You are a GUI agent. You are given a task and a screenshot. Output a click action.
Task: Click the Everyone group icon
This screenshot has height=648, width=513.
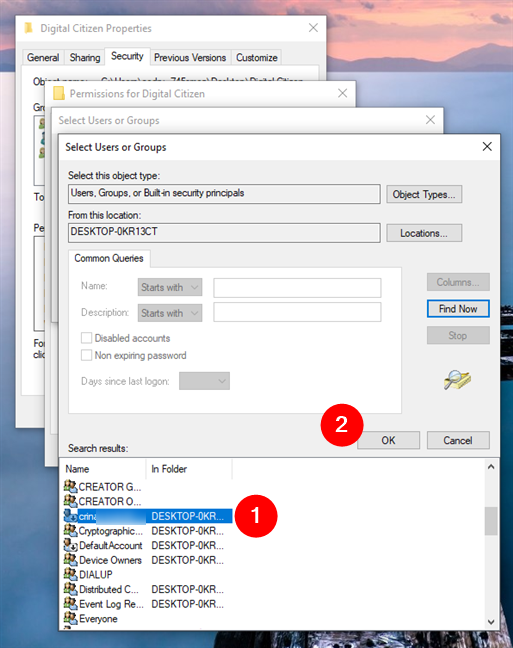pos(71,619)
